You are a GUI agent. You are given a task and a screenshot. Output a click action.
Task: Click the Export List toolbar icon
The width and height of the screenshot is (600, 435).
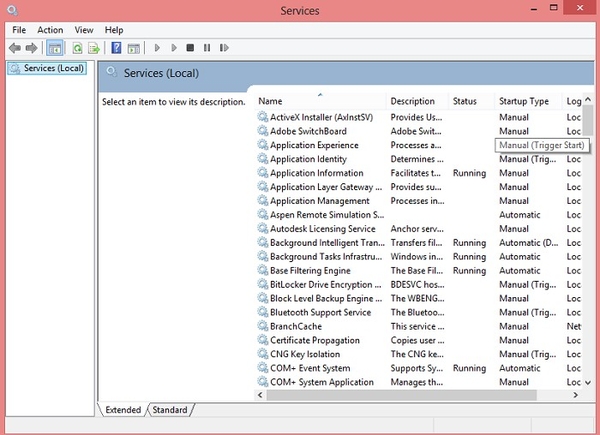coord(94,47)
